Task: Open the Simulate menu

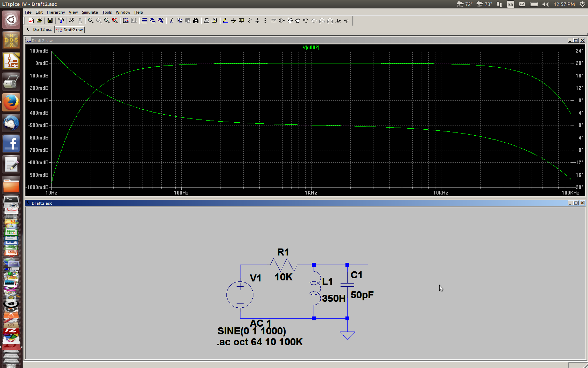Action: (90, 12)
